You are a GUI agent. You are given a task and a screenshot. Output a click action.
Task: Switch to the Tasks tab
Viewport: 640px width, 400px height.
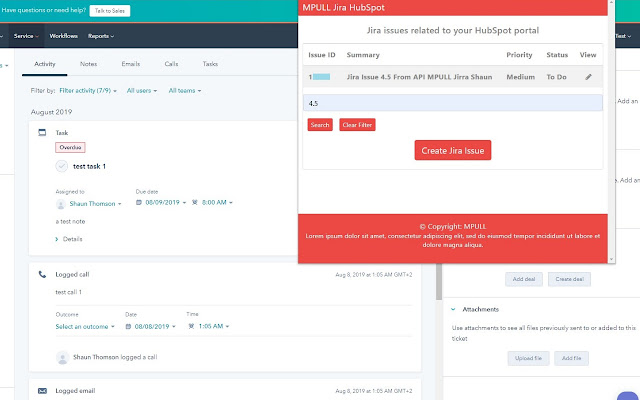click(x=210, y=64)
